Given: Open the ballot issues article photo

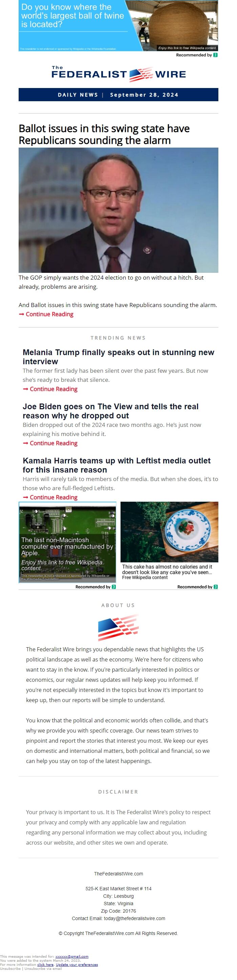Looking at the screenshot, I should pyautogui.click(x=118, y=210).
